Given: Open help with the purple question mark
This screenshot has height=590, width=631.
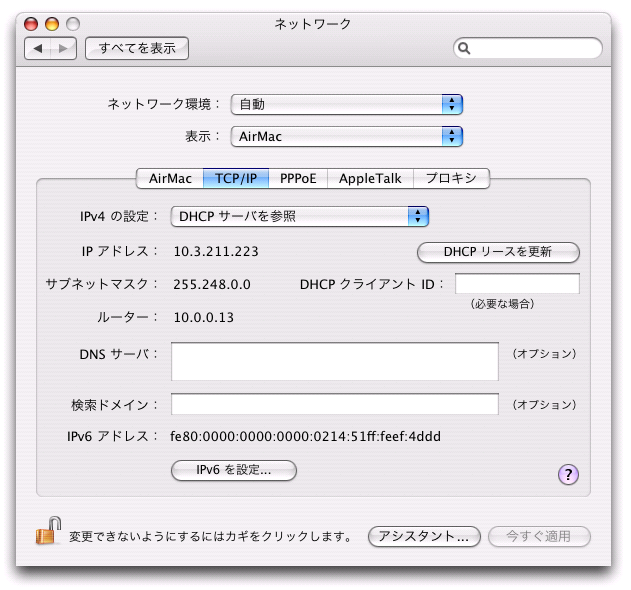Looking at the screenshot, I should click(x=568, y=474).
